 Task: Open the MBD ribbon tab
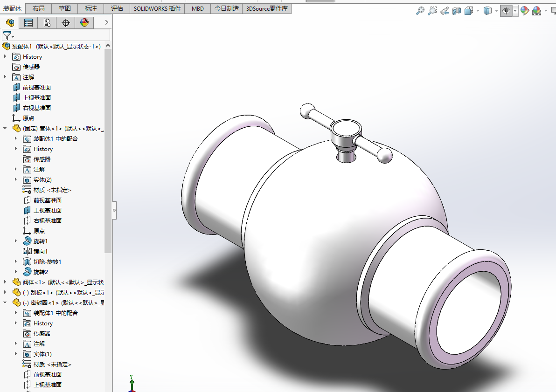[x=197, y=8]
